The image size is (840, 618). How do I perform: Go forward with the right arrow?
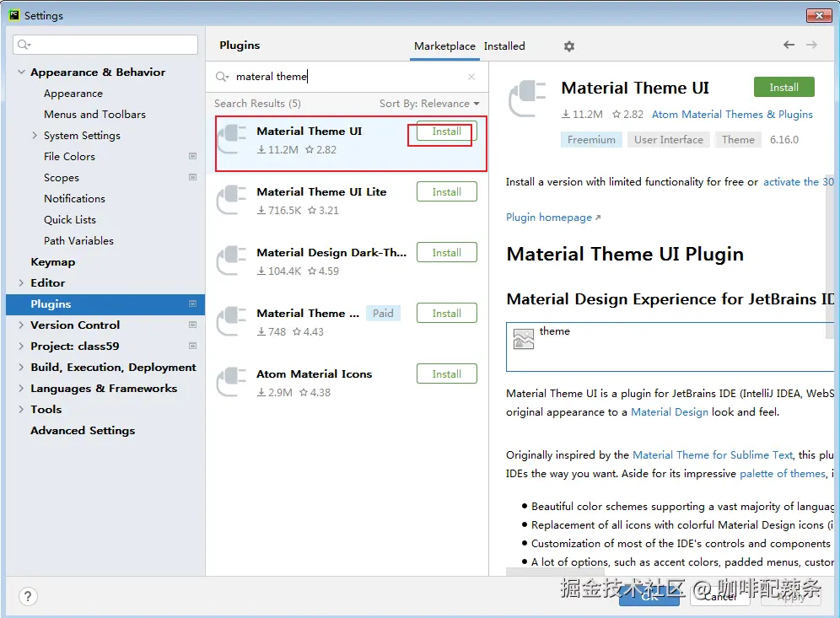pos(811,45)
